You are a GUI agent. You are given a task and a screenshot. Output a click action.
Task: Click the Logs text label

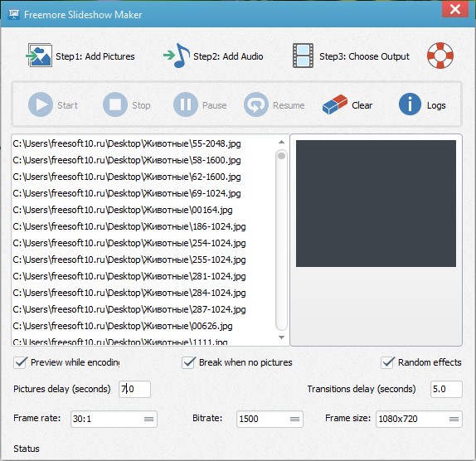point(436,105)
